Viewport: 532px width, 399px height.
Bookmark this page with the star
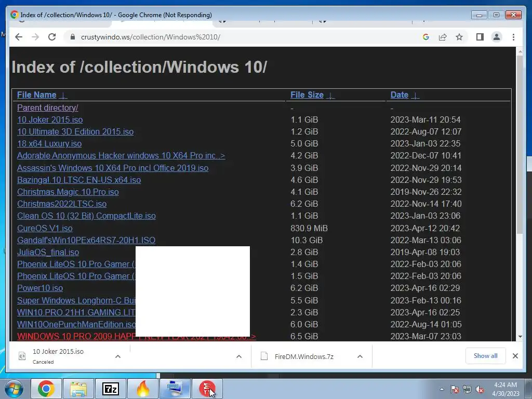click(x=459, y=37)
